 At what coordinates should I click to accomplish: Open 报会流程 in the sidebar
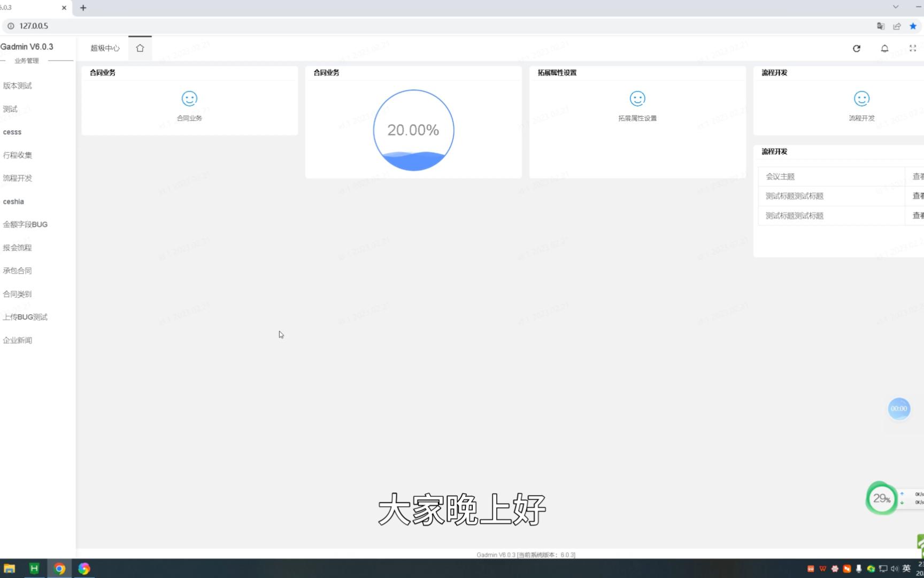(x=17, y=248)
